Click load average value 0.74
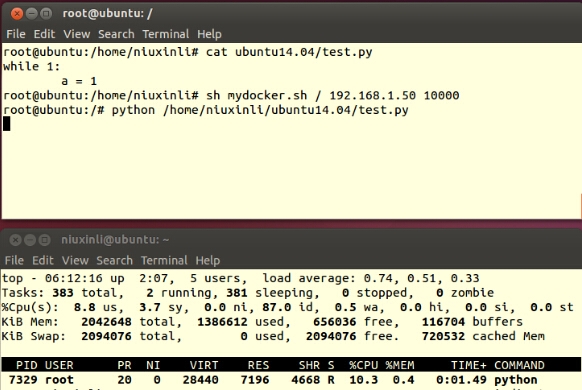The height and width of the screenshot is (390, 582). [x=378, y=278]
